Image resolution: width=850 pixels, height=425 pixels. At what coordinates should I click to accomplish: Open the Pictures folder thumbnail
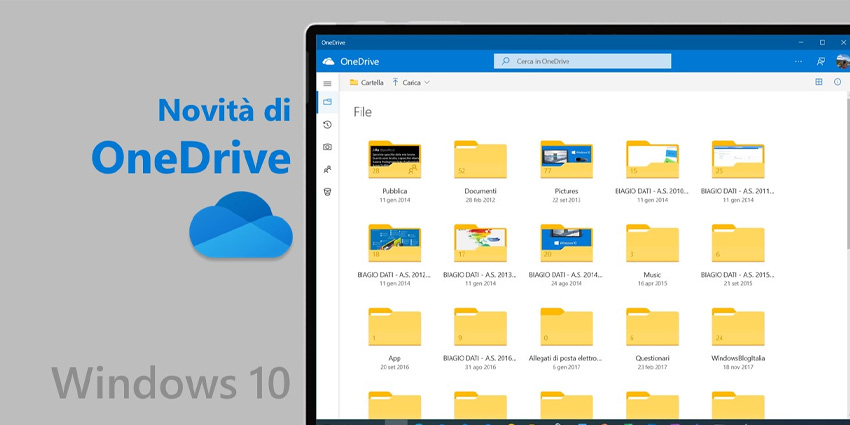point(566,159)
